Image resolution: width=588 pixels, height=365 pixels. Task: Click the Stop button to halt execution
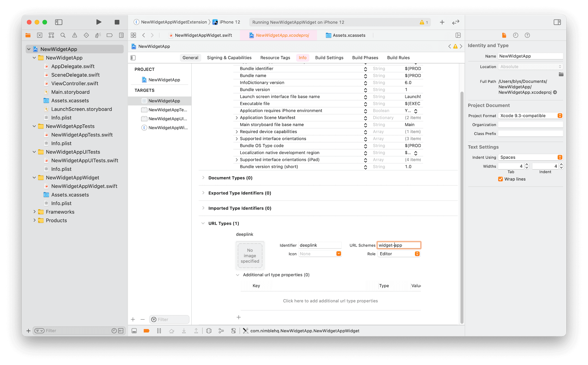pyautogui.click(x=117, y=22)
